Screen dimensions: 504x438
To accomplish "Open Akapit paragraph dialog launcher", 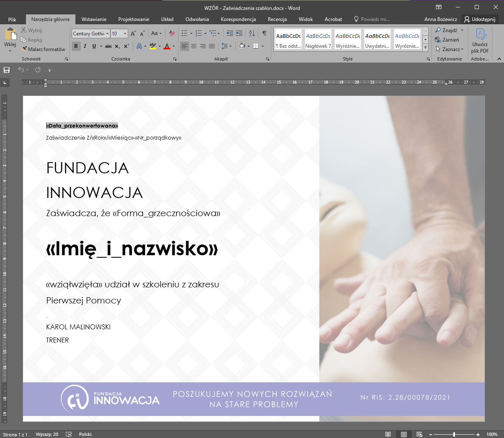I will 267,59.
